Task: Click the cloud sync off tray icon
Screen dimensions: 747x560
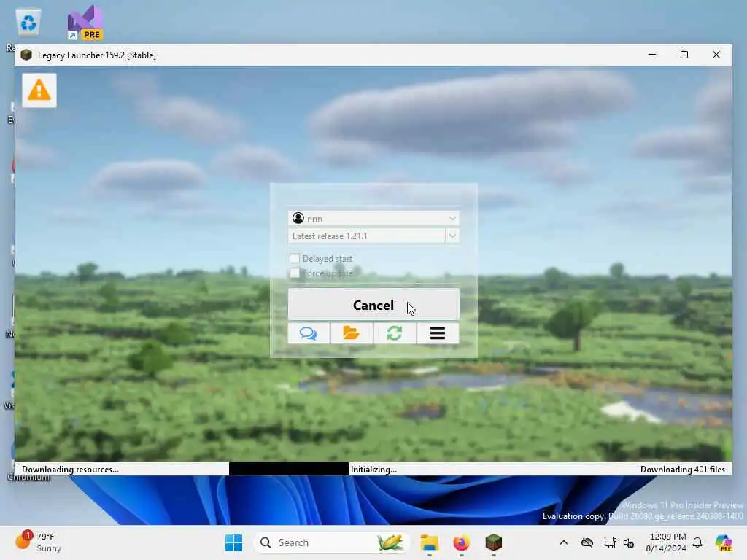Action: pyautogui.click(x=587, y=542)
